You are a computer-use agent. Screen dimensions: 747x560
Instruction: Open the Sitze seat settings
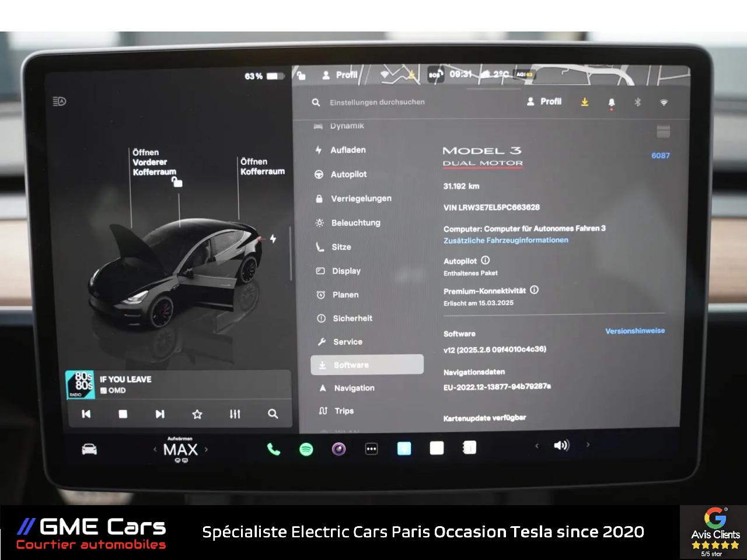334,247
